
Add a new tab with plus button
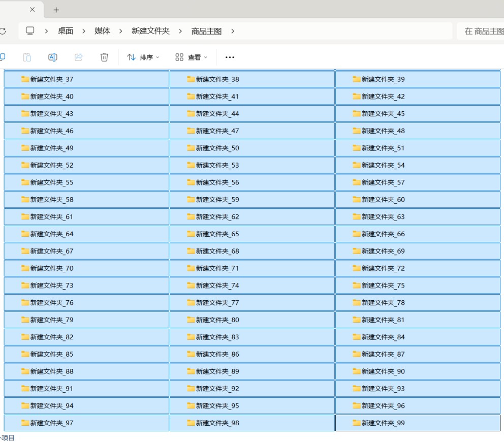(x=56, y=10)
